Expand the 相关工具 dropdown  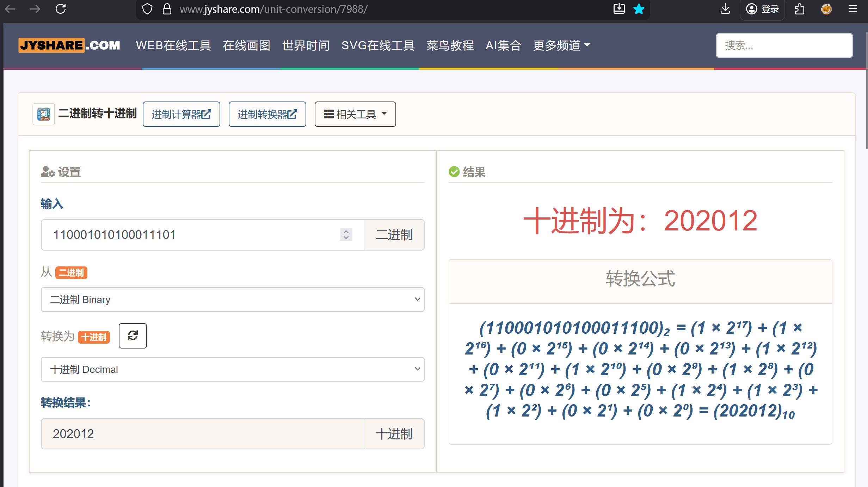coord(355,114)
